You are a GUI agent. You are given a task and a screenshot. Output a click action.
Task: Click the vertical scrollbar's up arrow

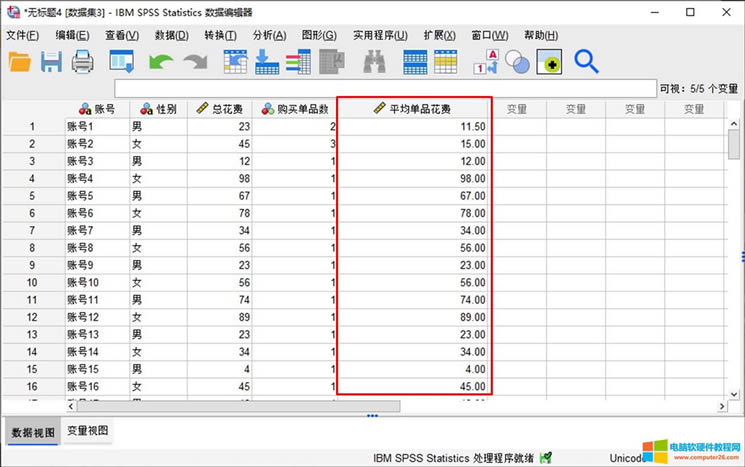pyautogui.click(x=734, y=108)
